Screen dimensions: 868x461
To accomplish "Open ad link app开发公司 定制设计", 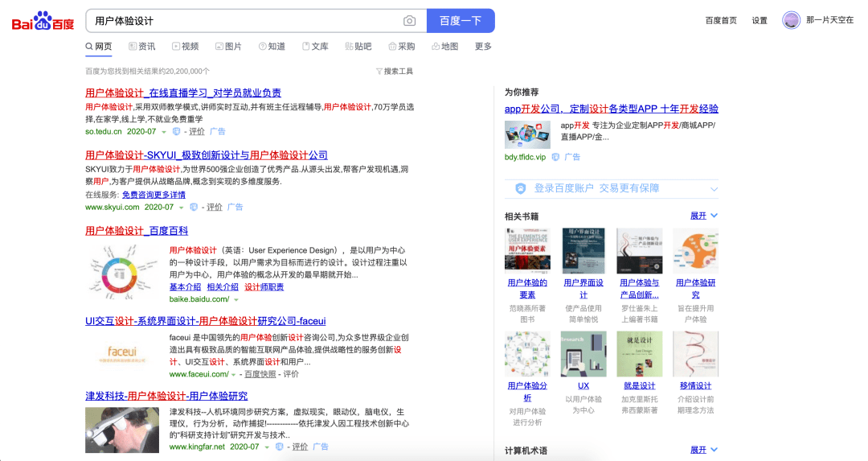I will pyautogui.click(x=611, y=109).
